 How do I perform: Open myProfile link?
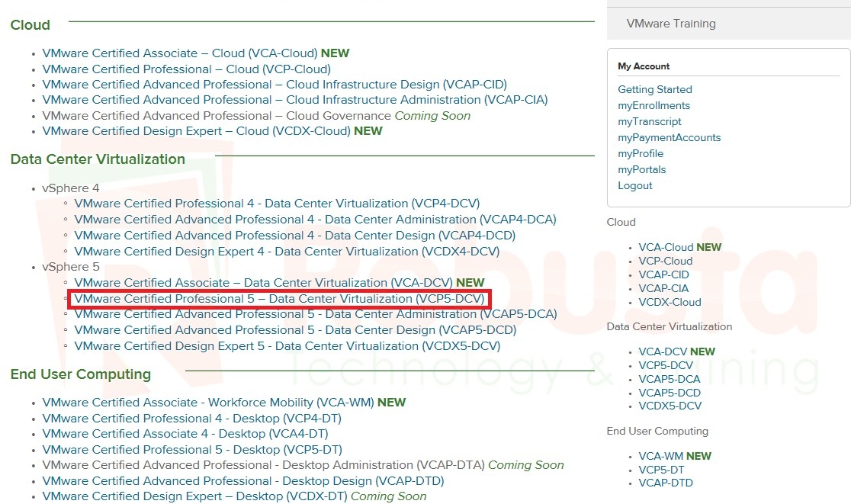(641, 153)
